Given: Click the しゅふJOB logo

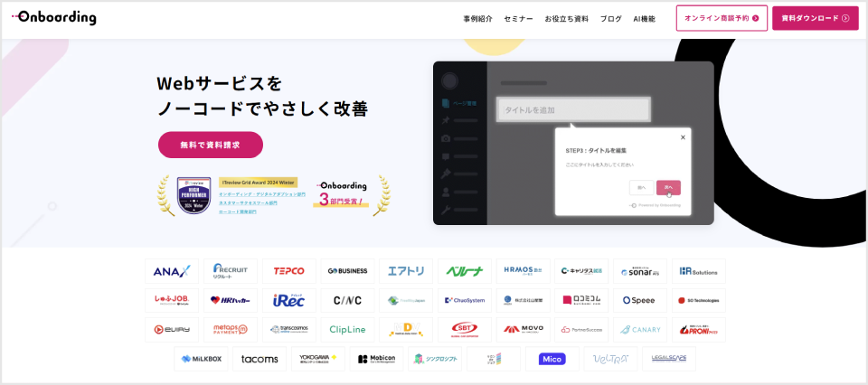Looking at the screenshot, I should point(172,300).
